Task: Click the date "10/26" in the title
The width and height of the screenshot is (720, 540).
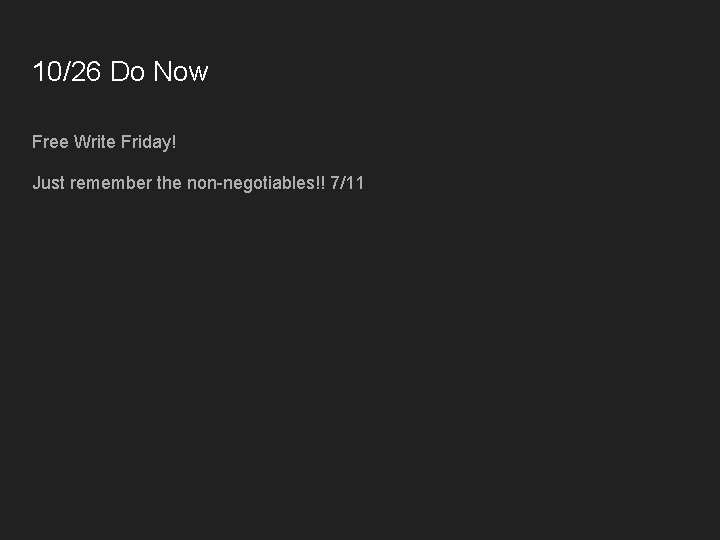Action: tap(67, 72)
